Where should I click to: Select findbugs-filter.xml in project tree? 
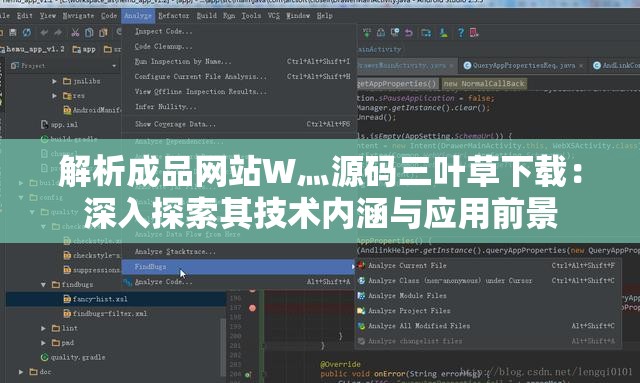click(x=109, y=314)
